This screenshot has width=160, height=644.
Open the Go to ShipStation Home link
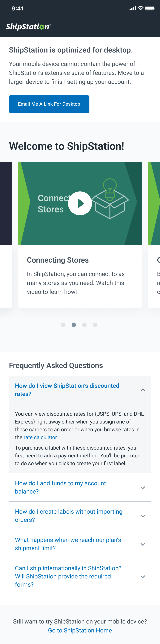(x=80, y=630)
